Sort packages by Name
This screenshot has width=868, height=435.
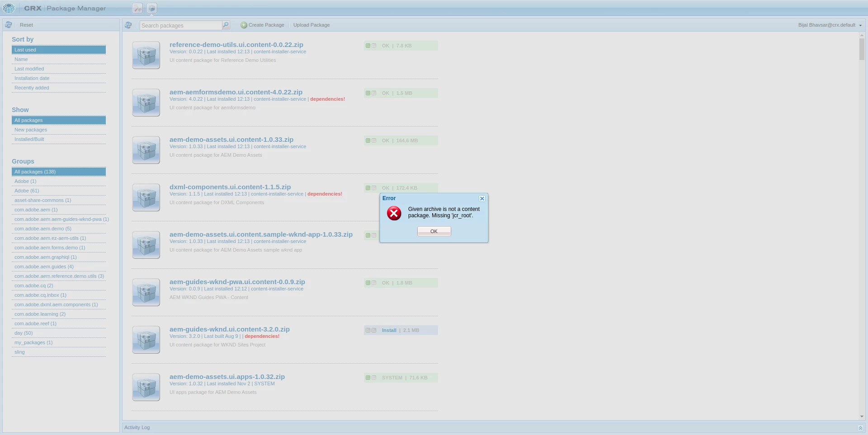point(59,59)
